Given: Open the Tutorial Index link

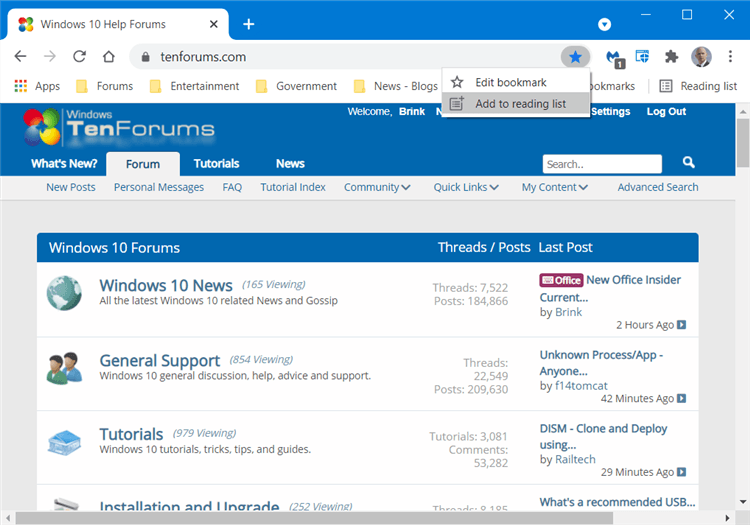Looking at the screenshot, I should tap(293, 187).
